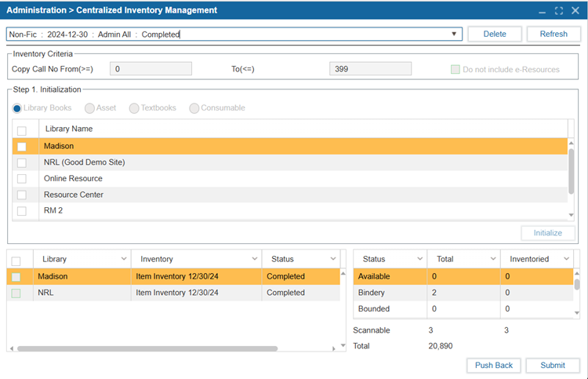Close the Centralized Inventory Management window
This screenshot has width=588, height=379.
coord(575,10)
